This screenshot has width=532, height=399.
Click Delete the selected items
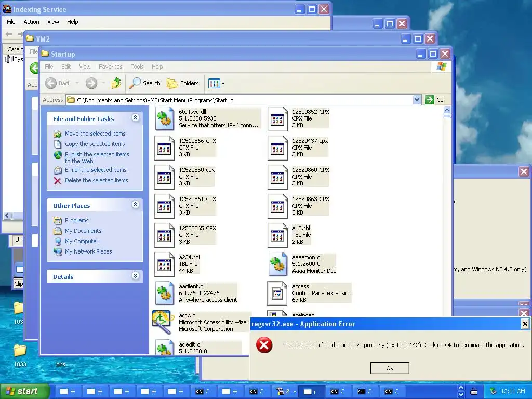click(96, 180)
